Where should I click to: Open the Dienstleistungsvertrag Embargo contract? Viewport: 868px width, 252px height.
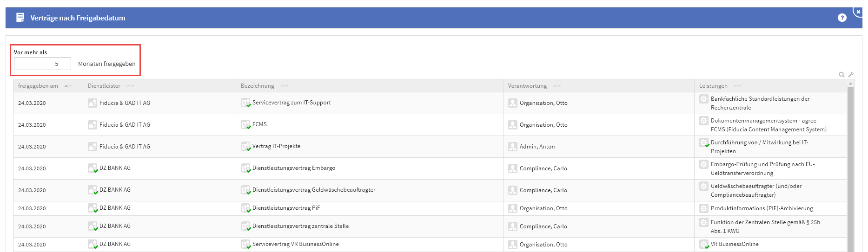[x=293, y=168]
